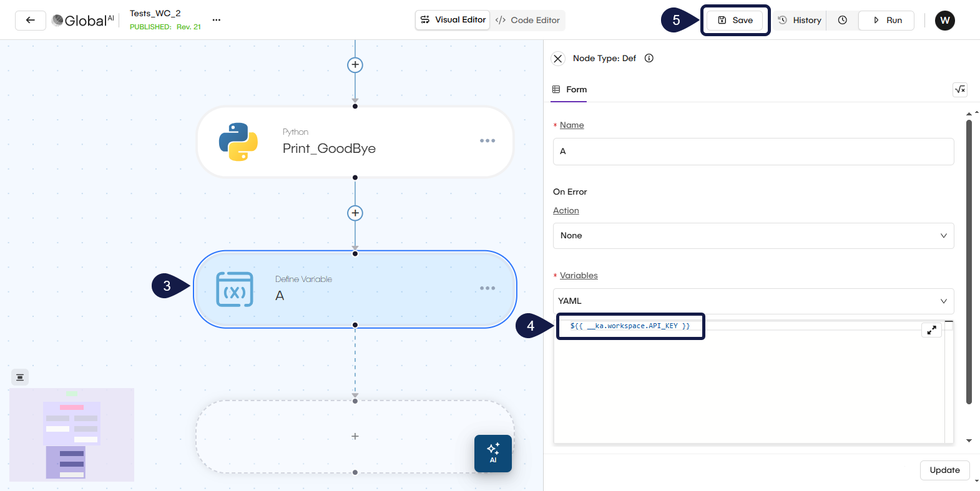Open the Variables YAML format dropdown
Image resolution: width=980 pixels, height=491 pixels.
click(x=753, y=301)
